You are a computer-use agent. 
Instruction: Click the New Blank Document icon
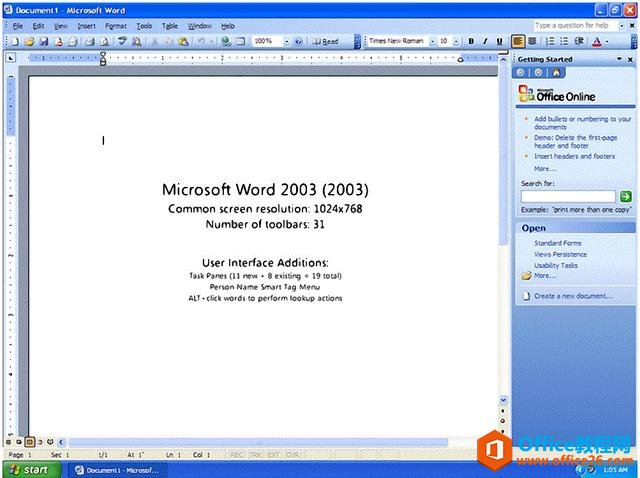click(14, 41)
